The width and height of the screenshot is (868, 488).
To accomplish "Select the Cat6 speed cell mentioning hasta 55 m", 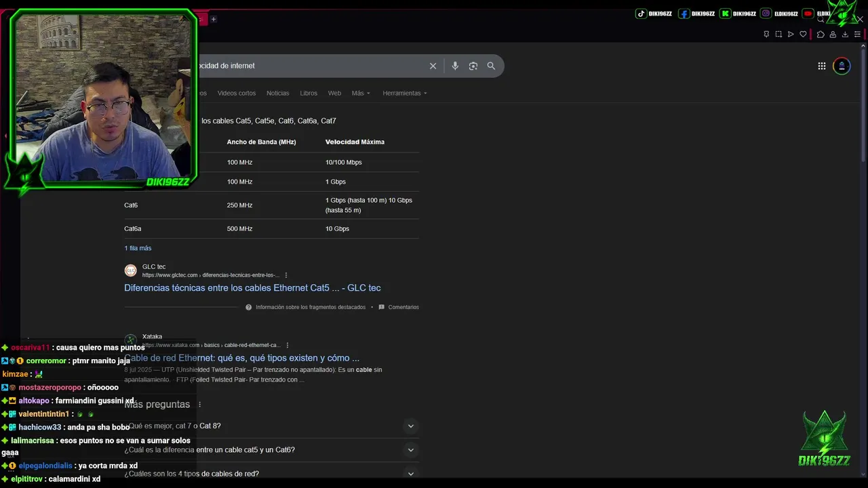I will point(369,205).
